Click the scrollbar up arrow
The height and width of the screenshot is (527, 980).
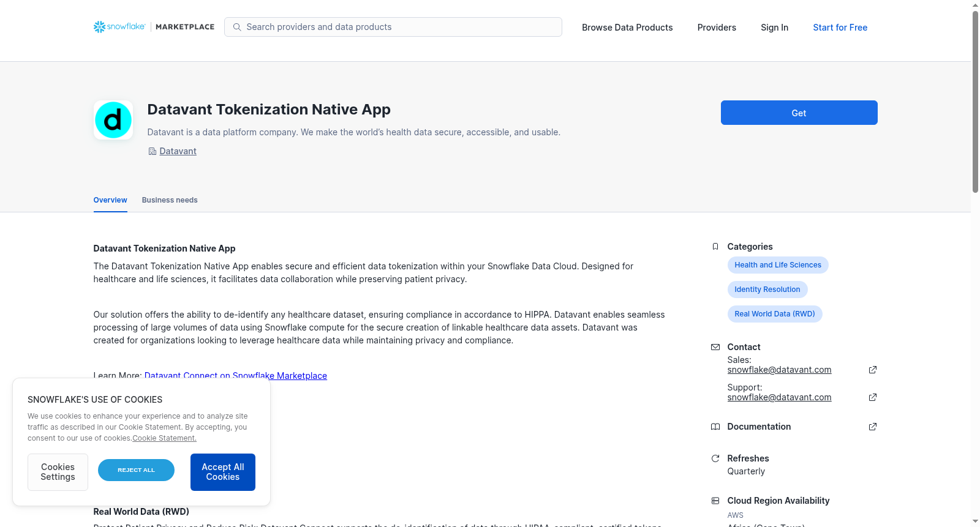[x=975, y=5]
